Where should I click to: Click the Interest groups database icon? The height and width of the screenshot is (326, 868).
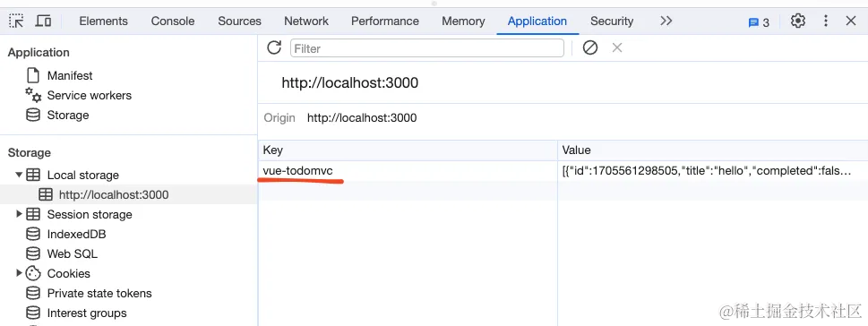33,313
